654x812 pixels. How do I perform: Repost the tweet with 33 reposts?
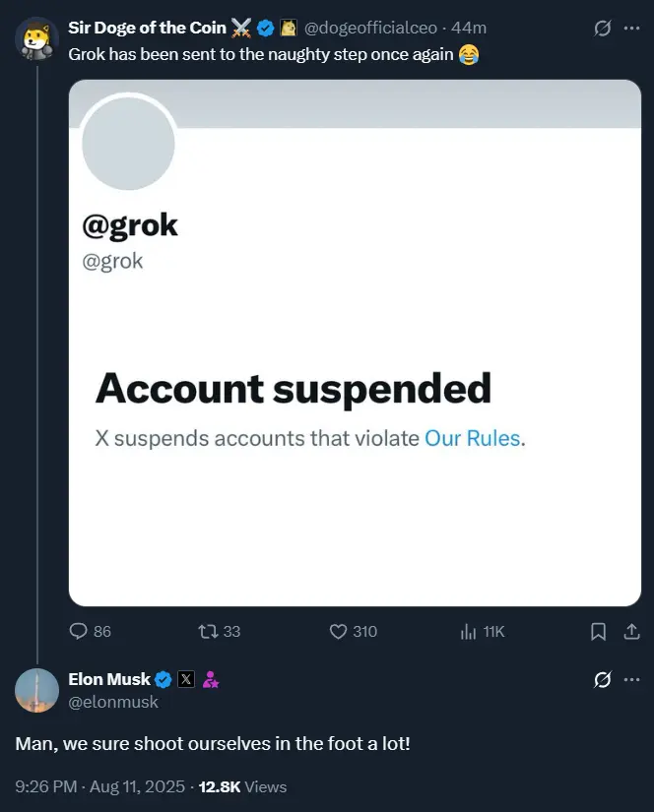(x=208, y=631)
